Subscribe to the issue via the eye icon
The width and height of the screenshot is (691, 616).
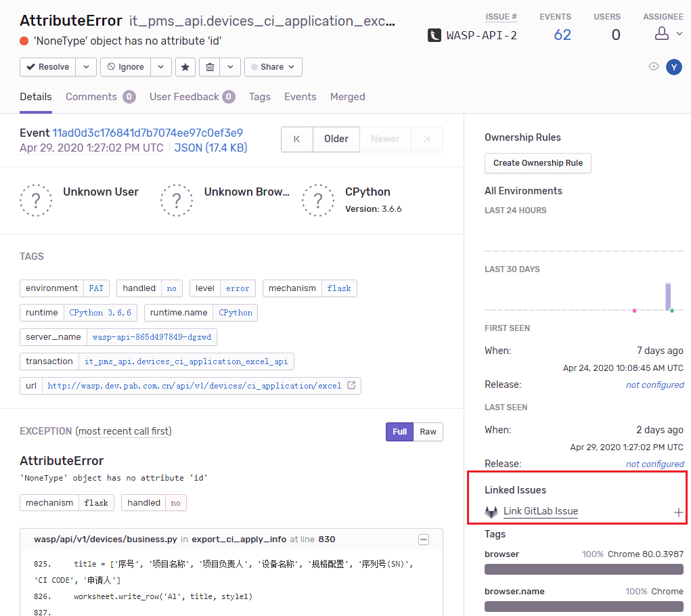[x=653, y=67]
